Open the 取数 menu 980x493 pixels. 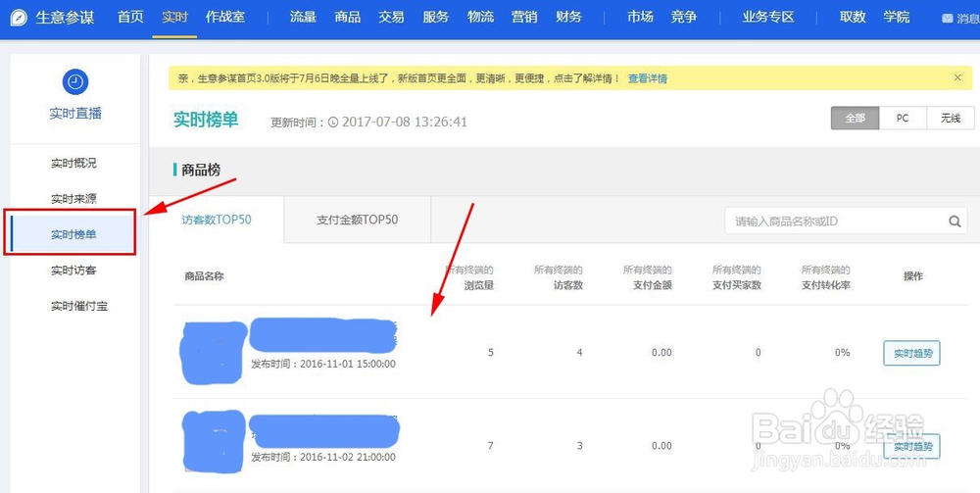[853, 17]
